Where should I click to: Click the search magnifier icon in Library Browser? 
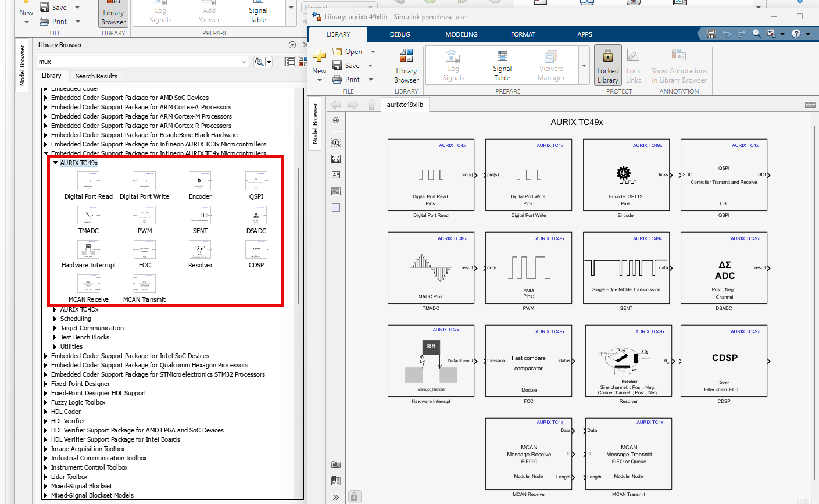pyautogui.click(x=259, y=62)
